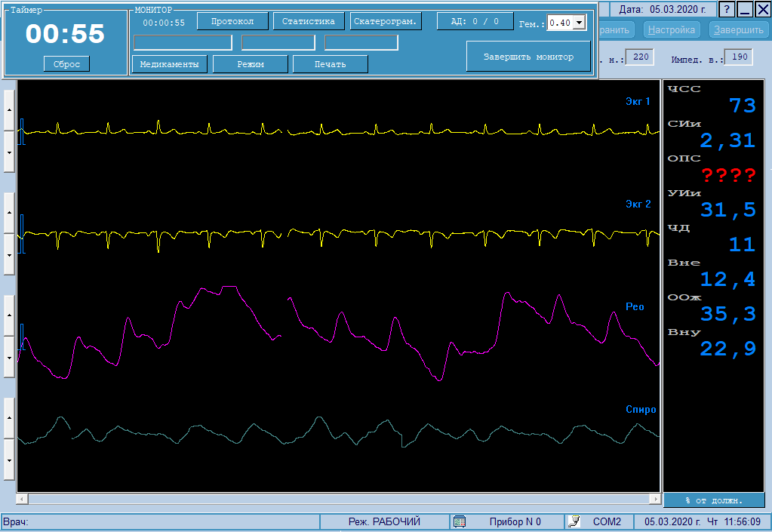Decrease Экг 1 trace scale down arrow
Image resolution: width=772 pixels, height=532 pixels.
point(9,152)
